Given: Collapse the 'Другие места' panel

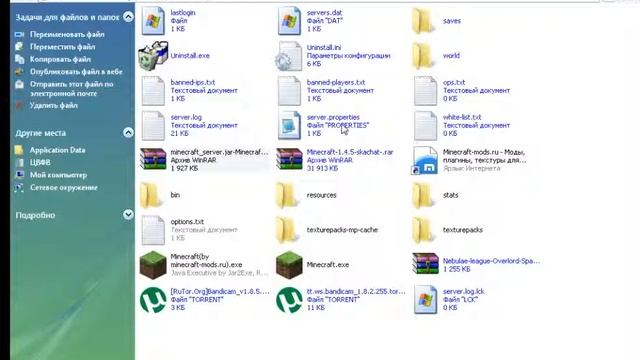Looking at the screenshot, I should (x=128, y=133).
